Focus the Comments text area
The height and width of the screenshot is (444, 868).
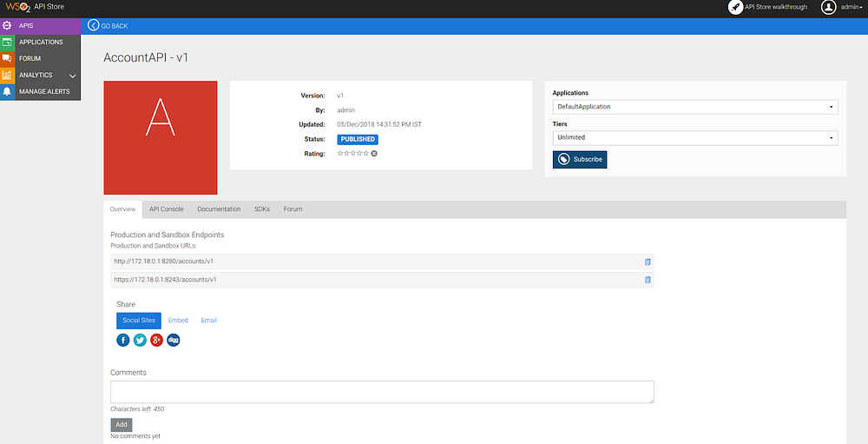pyautogui.click(x=382, y=392)
